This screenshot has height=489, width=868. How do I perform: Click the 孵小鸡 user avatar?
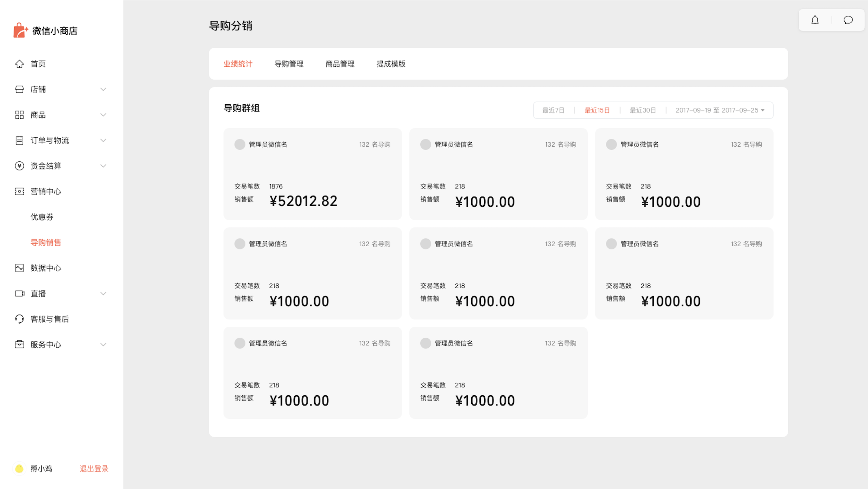pyautogui.click(x=19, y=468)
